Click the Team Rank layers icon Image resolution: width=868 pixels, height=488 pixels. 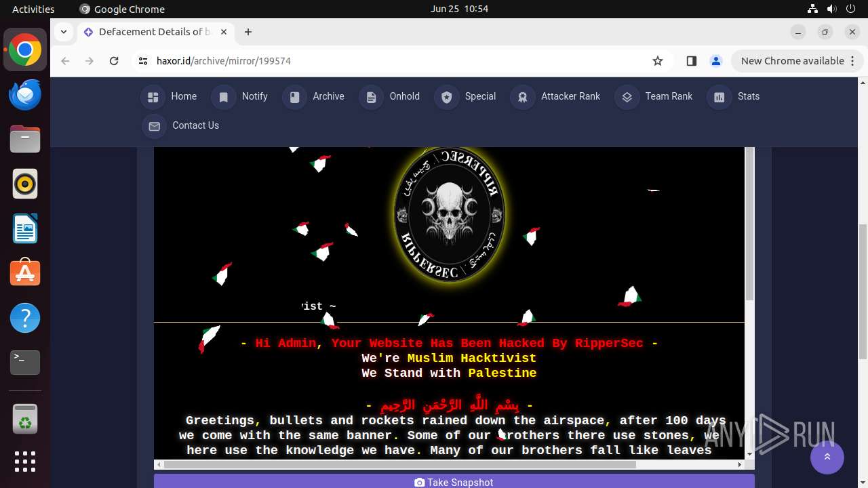pos(627,97)
